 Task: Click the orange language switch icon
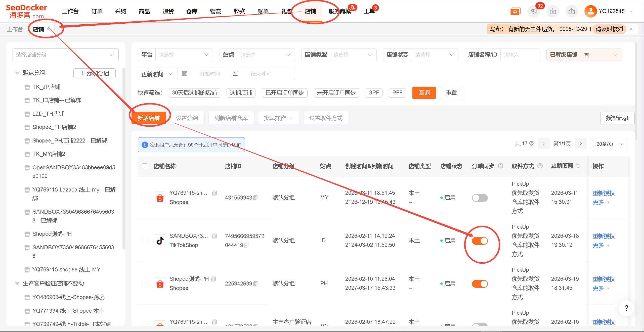pyautogui.click(x=515, y=12)
